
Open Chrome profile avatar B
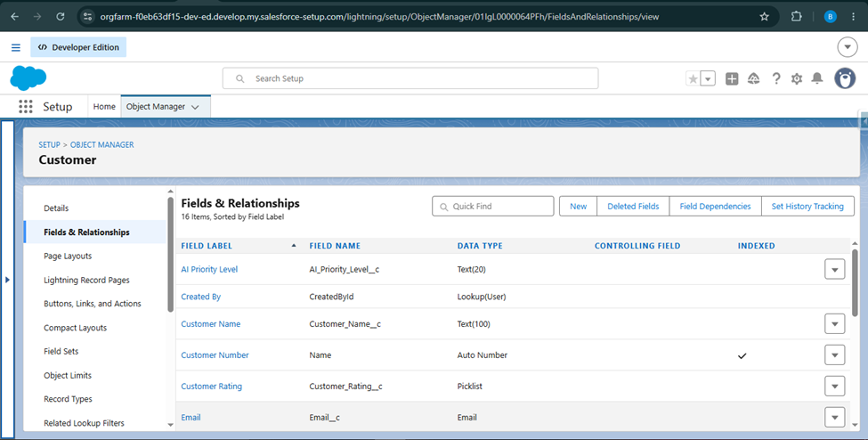(830, 17)
